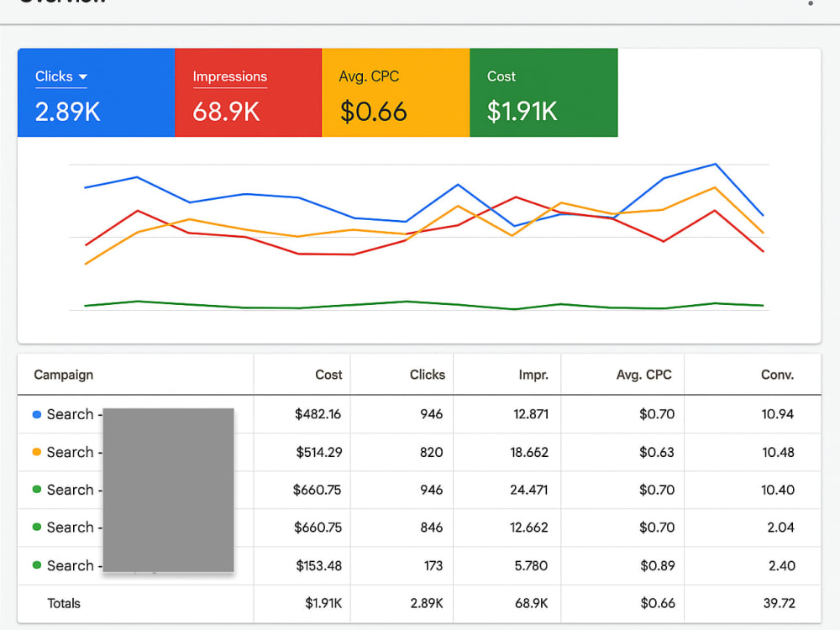Click the Totals row label

pos(64,603)
